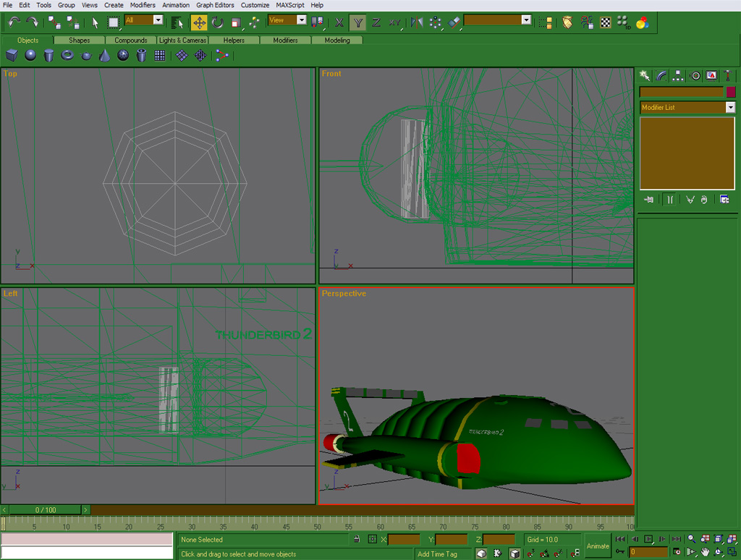Open the pivot point center flyout
This screenshot has width=741, height=560.
317,22
